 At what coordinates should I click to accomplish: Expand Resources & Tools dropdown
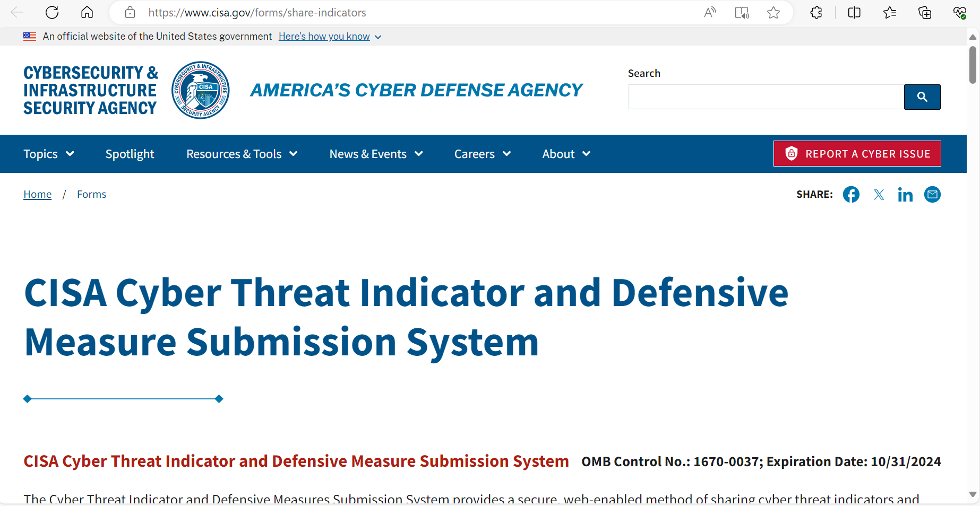[242, 154]
